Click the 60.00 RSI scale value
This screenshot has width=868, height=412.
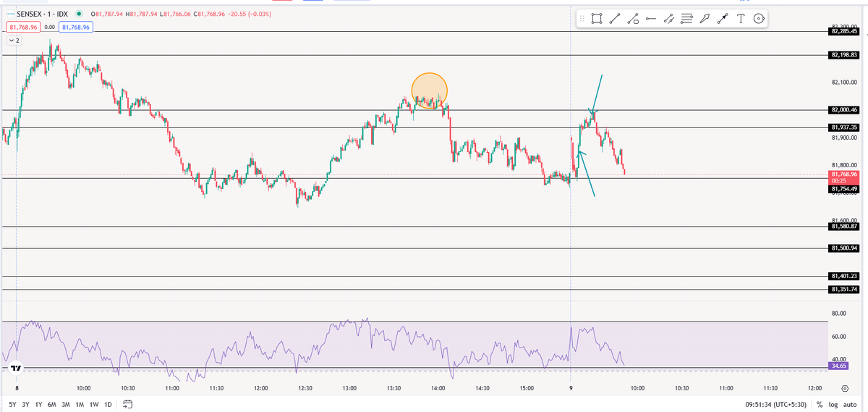click(839, 337)
